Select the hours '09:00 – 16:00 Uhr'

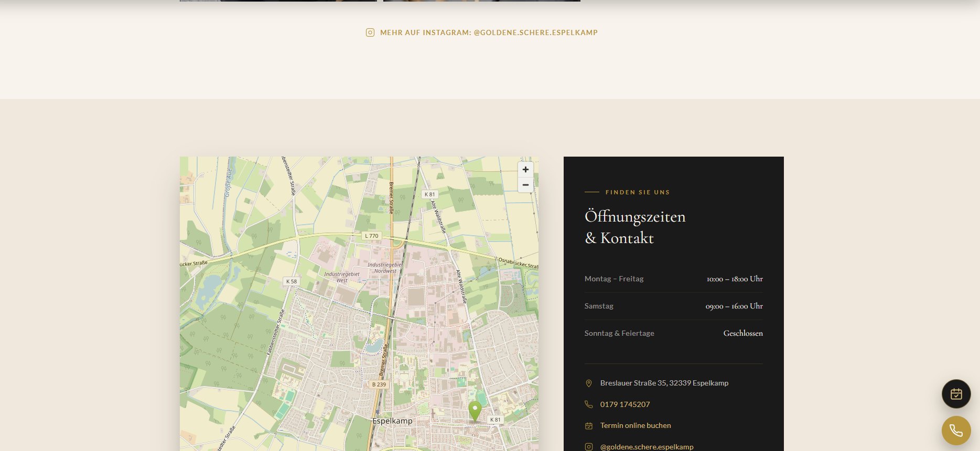coord(734,306)
